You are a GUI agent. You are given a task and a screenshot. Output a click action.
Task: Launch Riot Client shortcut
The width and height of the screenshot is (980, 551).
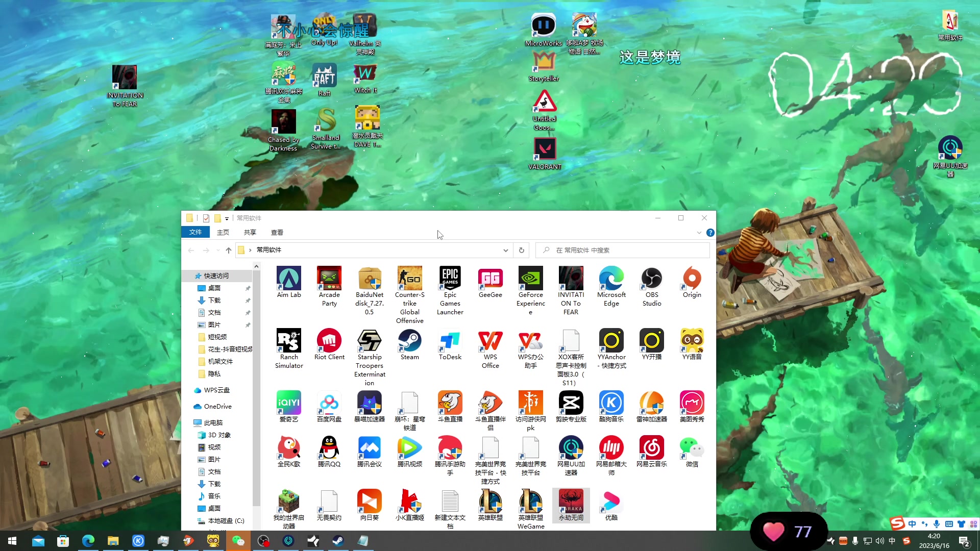[329, 344]
